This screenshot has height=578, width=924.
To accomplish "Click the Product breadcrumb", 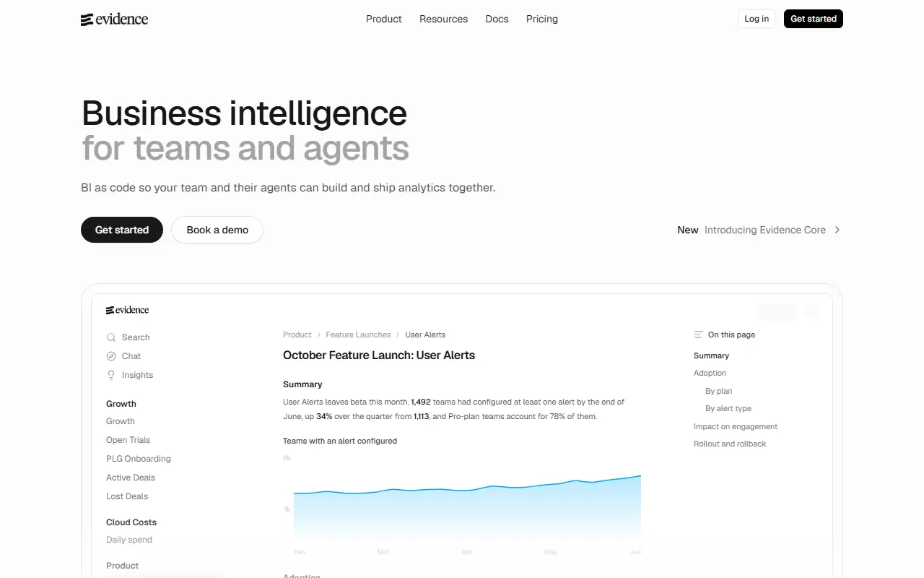I will point(297,335).
